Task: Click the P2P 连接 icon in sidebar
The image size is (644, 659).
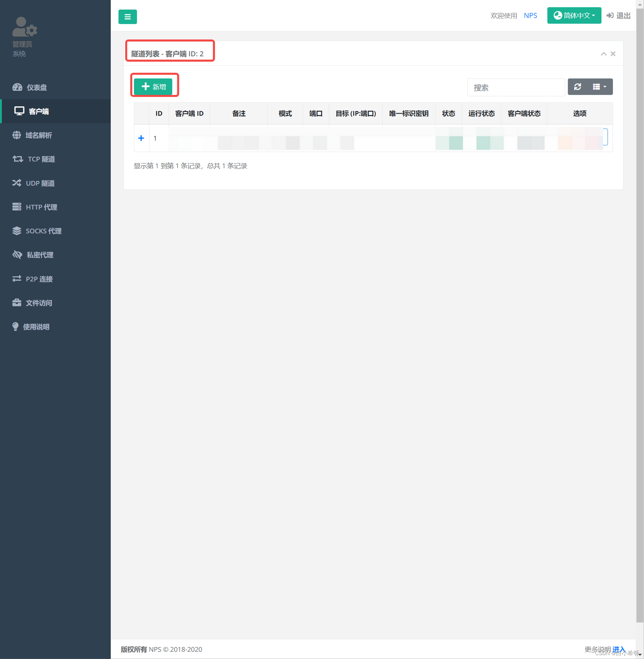Action: click(x=15, y=278)
